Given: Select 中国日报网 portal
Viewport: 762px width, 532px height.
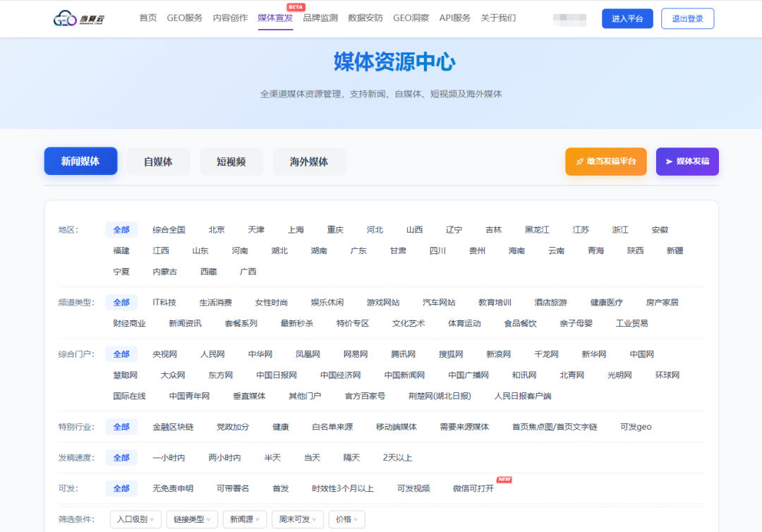Looking at the screenshot, I should point(277,375).
